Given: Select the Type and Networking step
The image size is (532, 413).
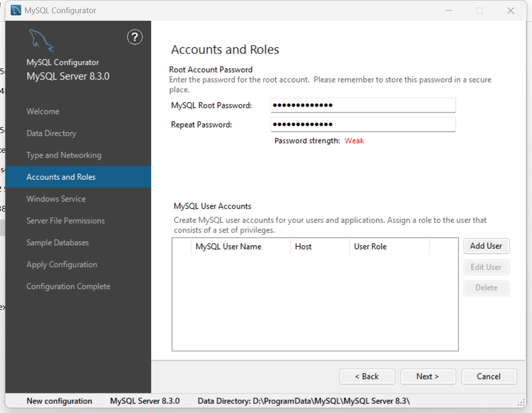Looking at the screenshot, I should (64, 155).
